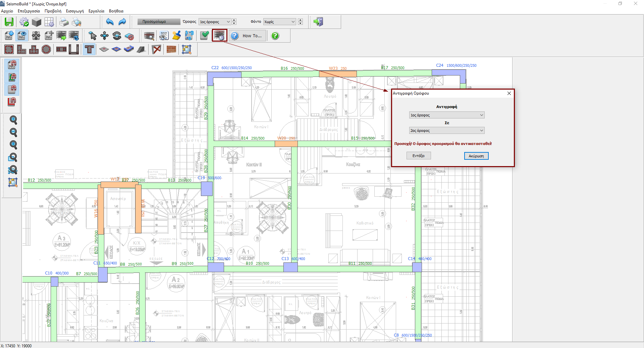The image size is (644, 348).
Task: Open the destination storey '2ος όροφος' dropdown
Action: 446,131
